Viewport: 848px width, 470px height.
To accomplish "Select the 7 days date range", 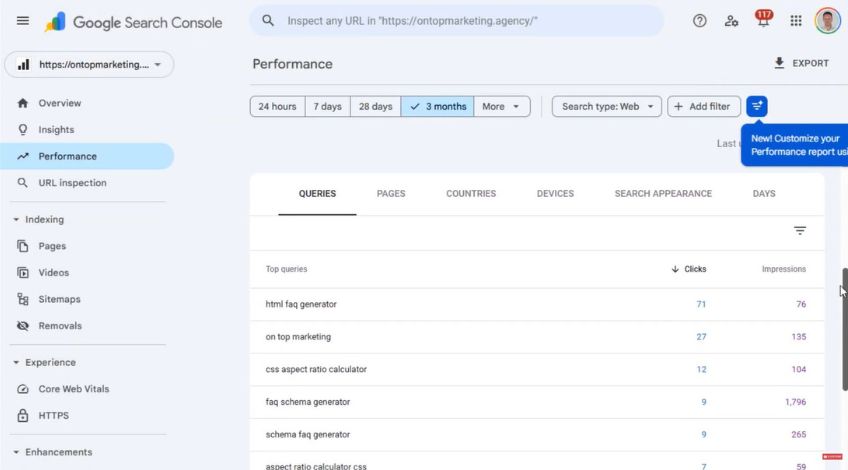I will (328, 107).
